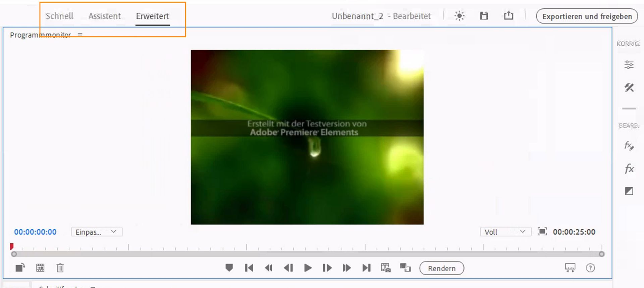Screen dimensions: 644x288
Task: Open the Einpas... zoom dropdown
Action: pos(97,232)
